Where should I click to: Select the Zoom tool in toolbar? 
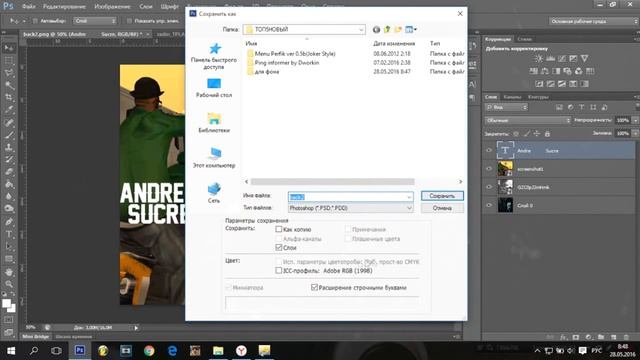pyautogui.click(x=9, y=284)
